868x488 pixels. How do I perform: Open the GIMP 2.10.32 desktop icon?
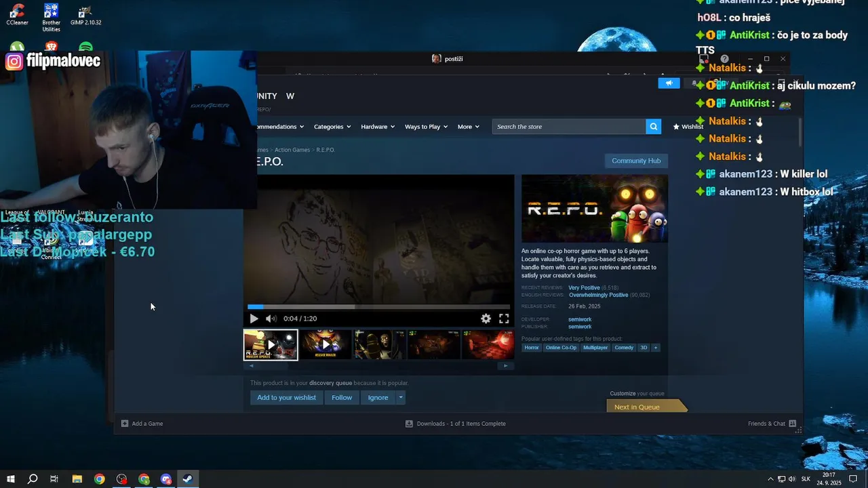(x=85, y=15)
